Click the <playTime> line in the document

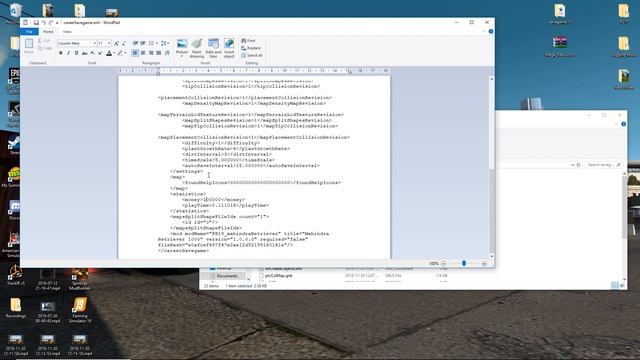[225, 205]
